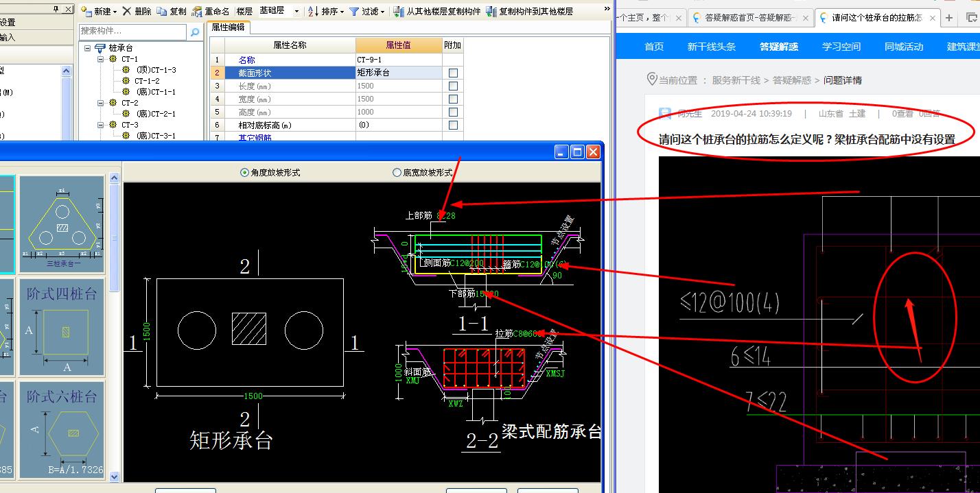This screenshot has height=493, width=980.
Task: Tick 附加 checkbox for 长度(mm) row
Action: pos(453,86)
